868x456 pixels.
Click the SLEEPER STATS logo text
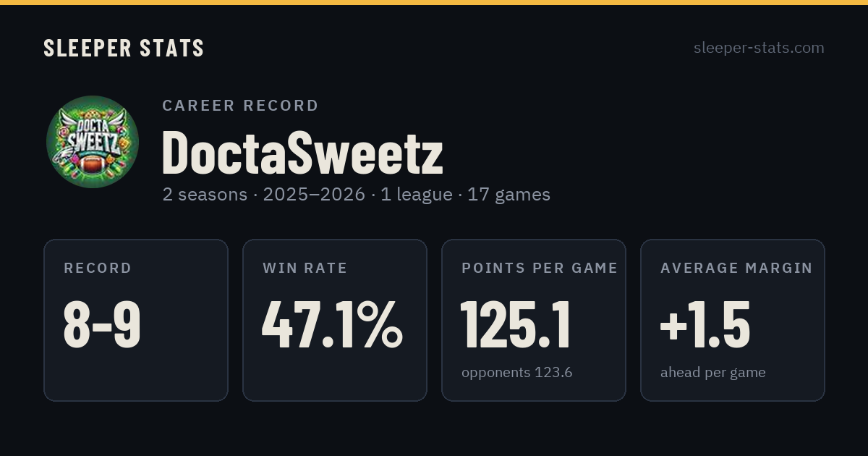pyautogui.click(x=124, y=48)
